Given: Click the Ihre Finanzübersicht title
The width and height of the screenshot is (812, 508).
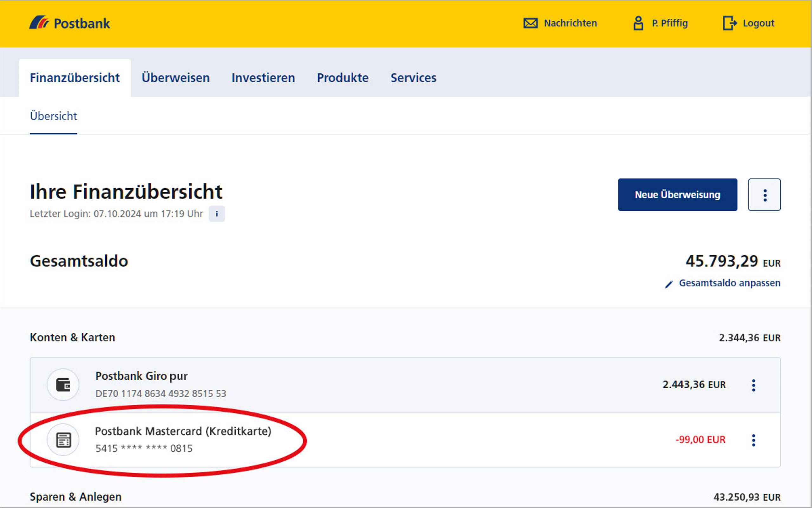Looking at the screenshot, I should 126,192.
